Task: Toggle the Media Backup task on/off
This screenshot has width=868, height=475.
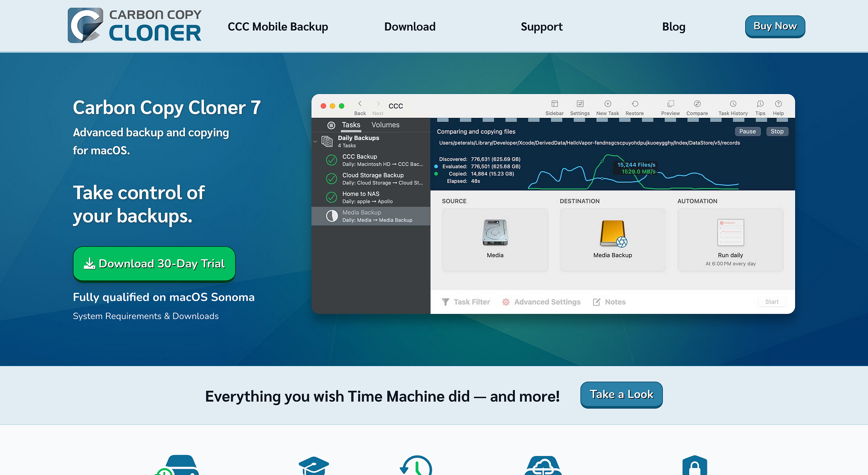Action: 331,215
